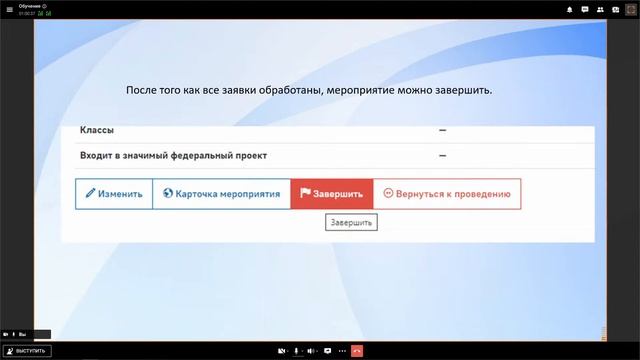The height and width of the screenshot is (360, 640).
Task: Toggle the speaker sound icon
Action: point(311,351)
